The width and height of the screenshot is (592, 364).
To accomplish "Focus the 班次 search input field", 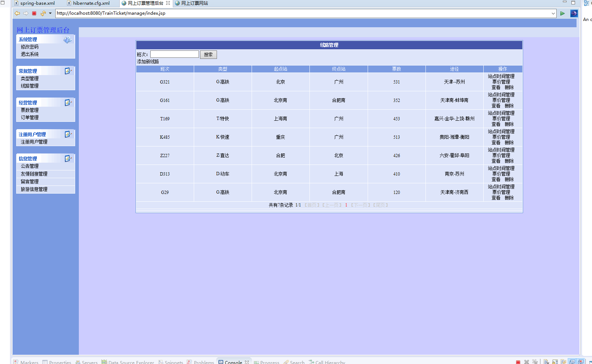I will [x=175, y=54].
